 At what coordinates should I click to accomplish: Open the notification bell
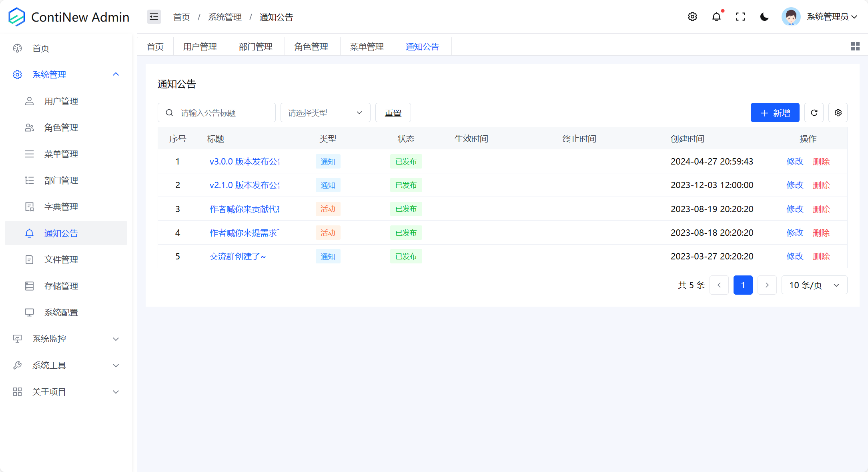(x=716, y=17)
